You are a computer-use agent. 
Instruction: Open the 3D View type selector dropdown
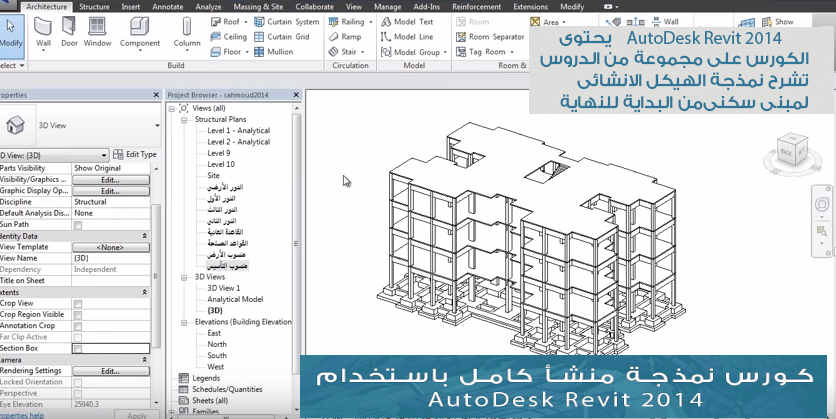tap(157, 126)
